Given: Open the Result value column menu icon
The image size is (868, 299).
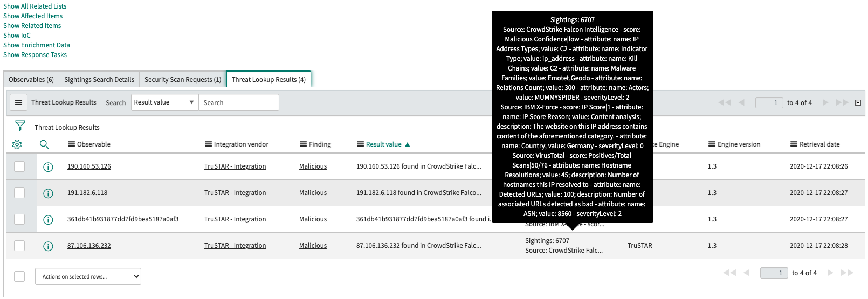Looking at the screenshot, I should (x=360, y=144).
